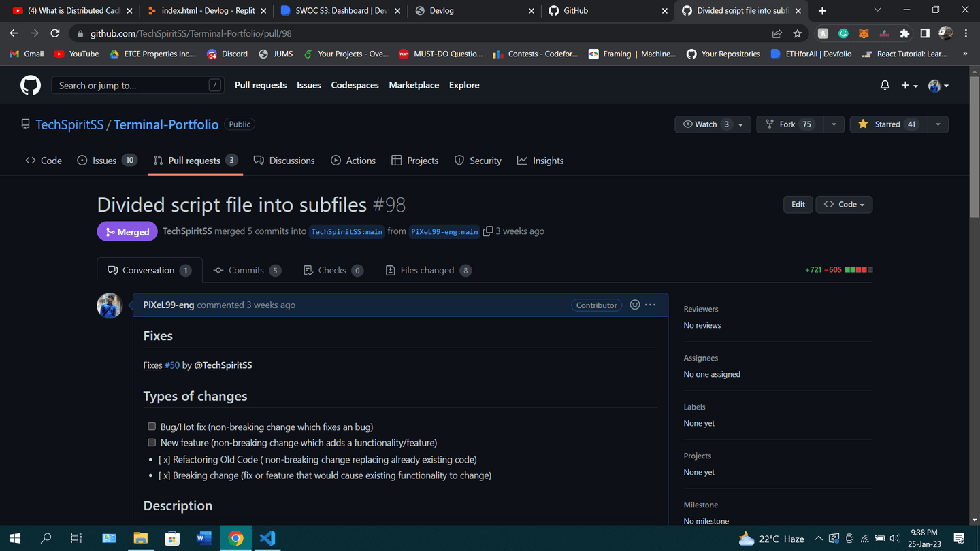Show hidden system tray icons
Viewport: 980px width, 551px height.
tap(818, 538)
